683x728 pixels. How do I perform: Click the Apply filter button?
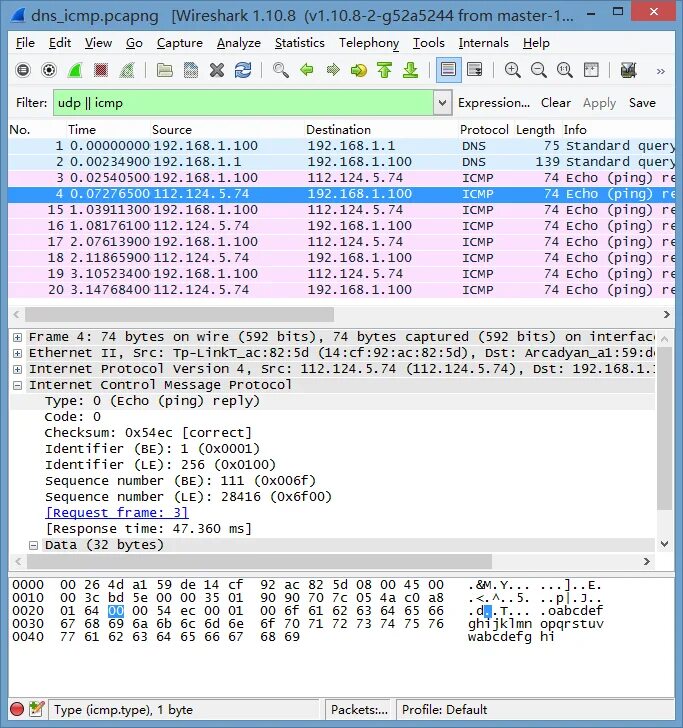tap(599, 103)
